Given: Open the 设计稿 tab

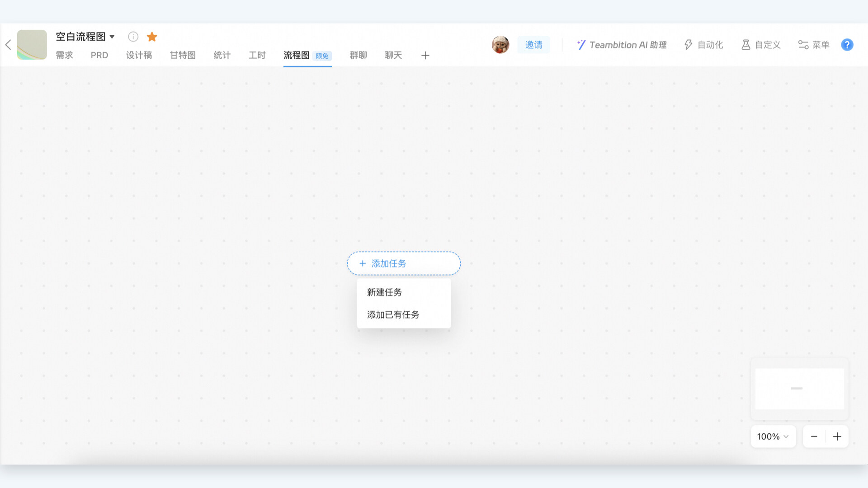Looking at the screenshot, I should click(x=139, y=55).
